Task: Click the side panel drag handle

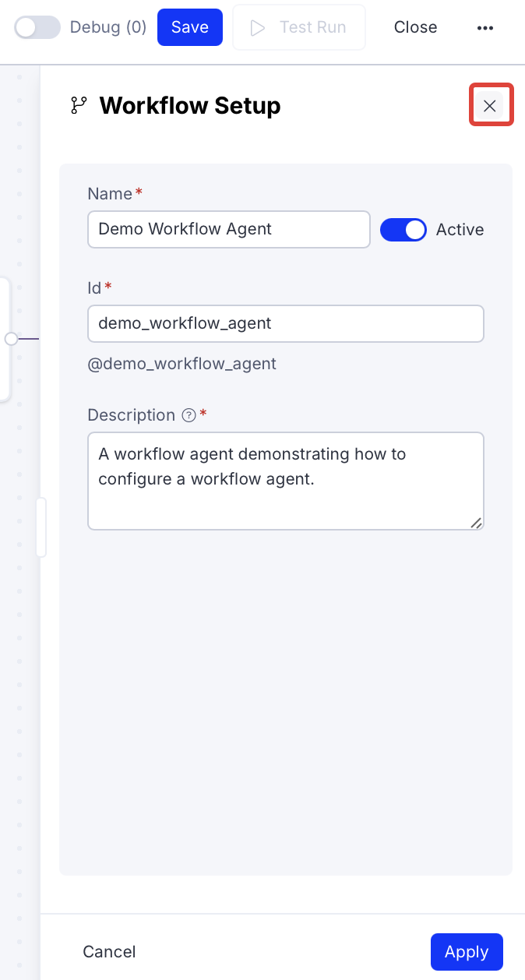Action: 41,527
